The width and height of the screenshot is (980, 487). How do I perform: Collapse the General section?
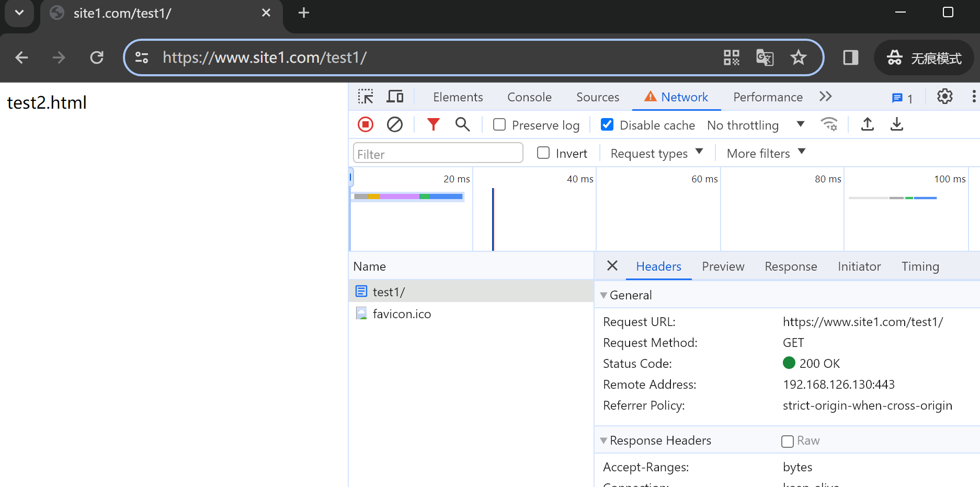pos(604,295)
